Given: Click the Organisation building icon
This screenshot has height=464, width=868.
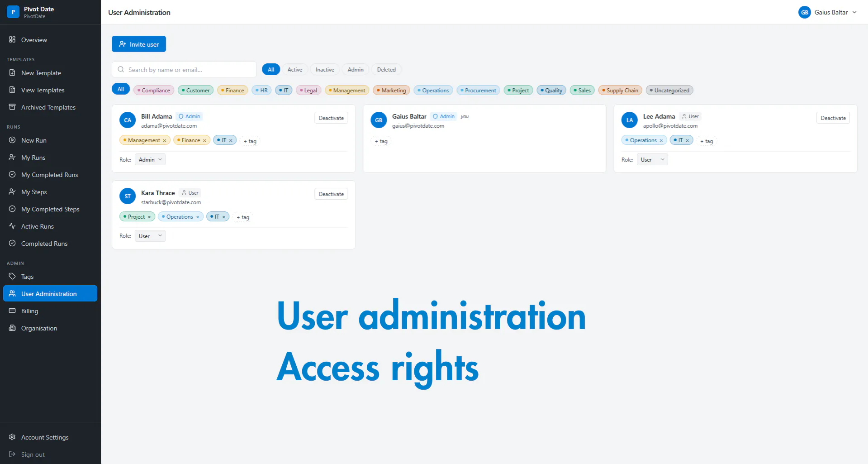Looking at the screenshot, I should [x=12, y=328].
